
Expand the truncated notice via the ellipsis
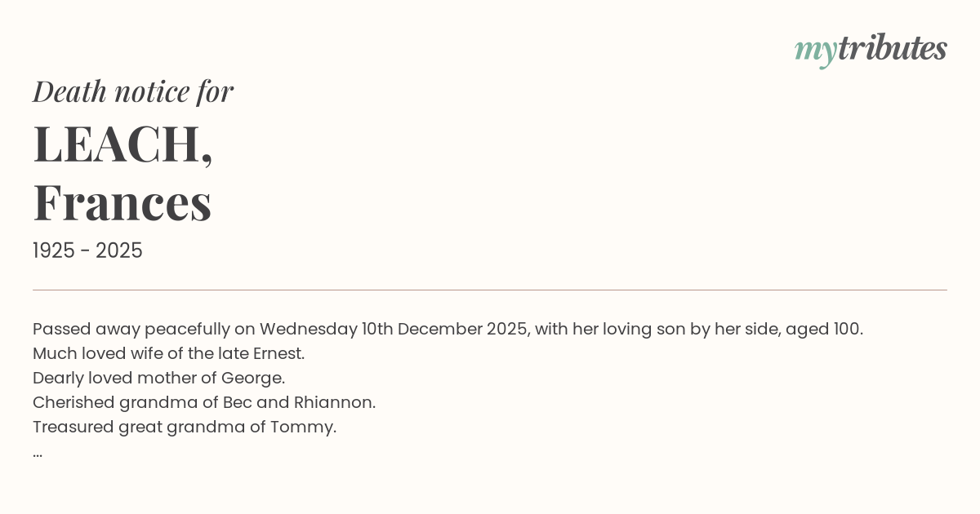click(x=38, y=453)
